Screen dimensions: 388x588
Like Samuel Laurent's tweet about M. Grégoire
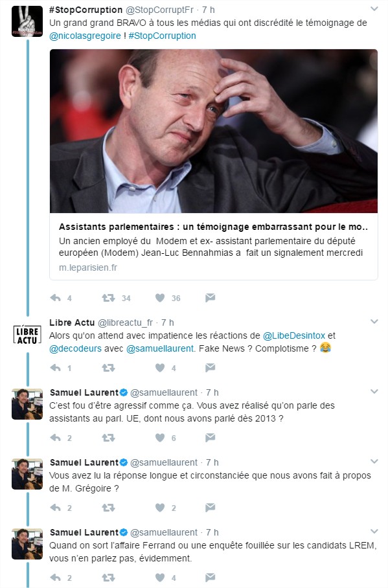pos(160,508)
